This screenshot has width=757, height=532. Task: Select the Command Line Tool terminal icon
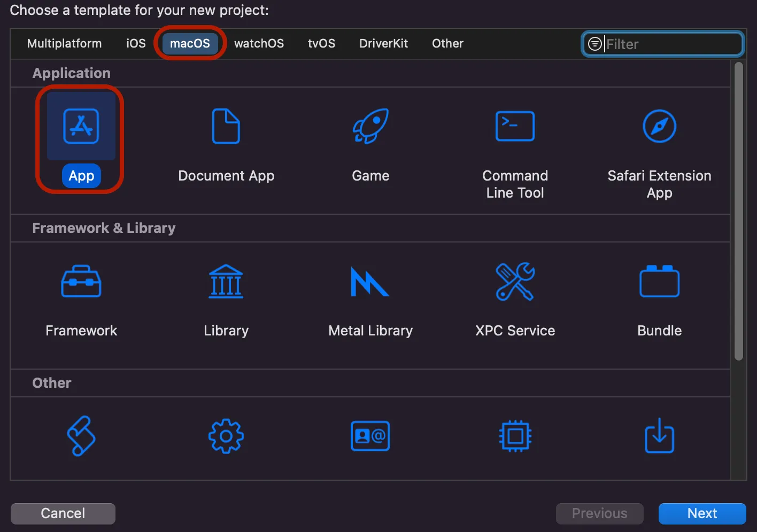pyautogui.click(x=515, y=127)
